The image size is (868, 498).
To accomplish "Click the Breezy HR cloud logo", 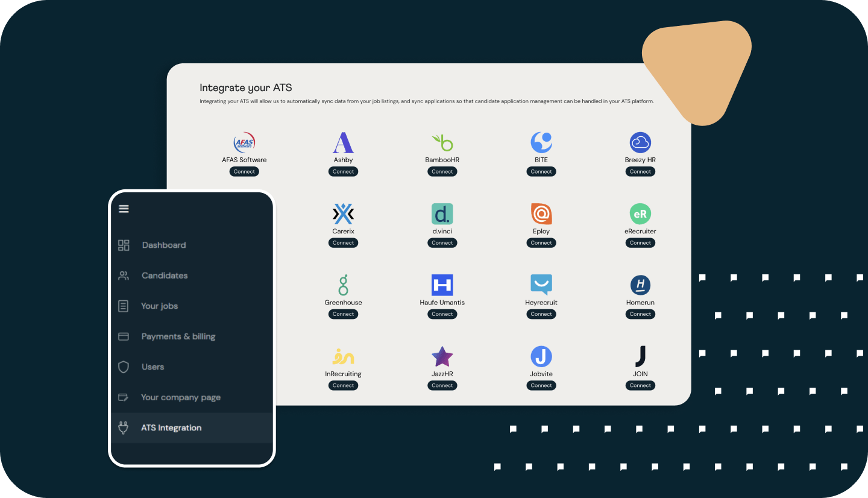I will pyautogui.click(x=640, y=143).
